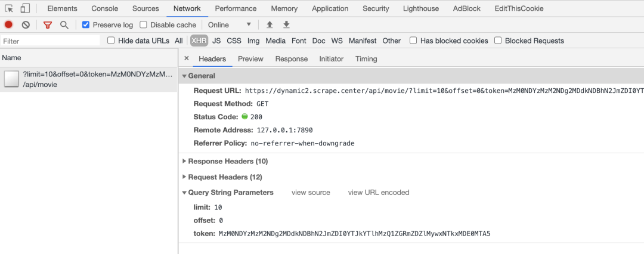Check the Hide data URLs box
644x254 pixels.
(x=111, y=41)
